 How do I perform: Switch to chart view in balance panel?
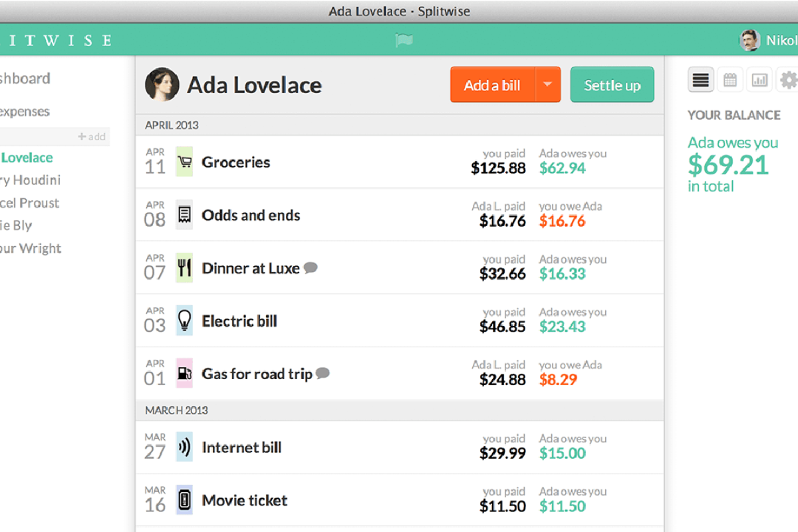click(x=759, y=80)
